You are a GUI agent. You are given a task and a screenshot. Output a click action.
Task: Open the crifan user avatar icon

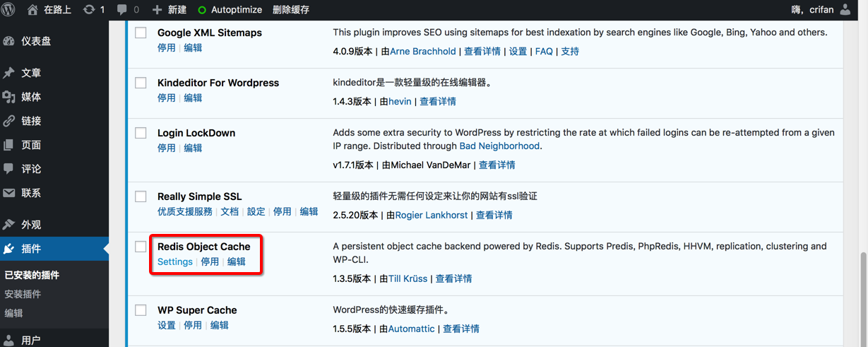[x=846, y=10]
